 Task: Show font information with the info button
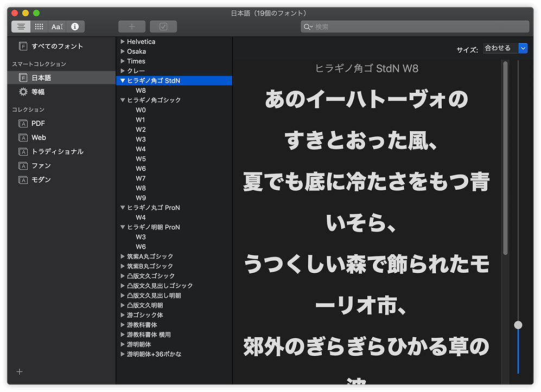pos(75,27)
